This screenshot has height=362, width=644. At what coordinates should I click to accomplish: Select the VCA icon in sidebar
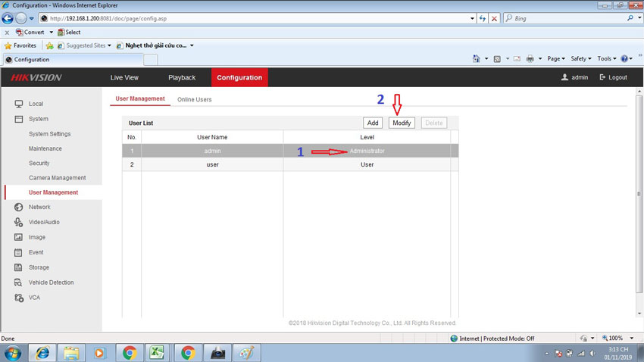point(19,298)
